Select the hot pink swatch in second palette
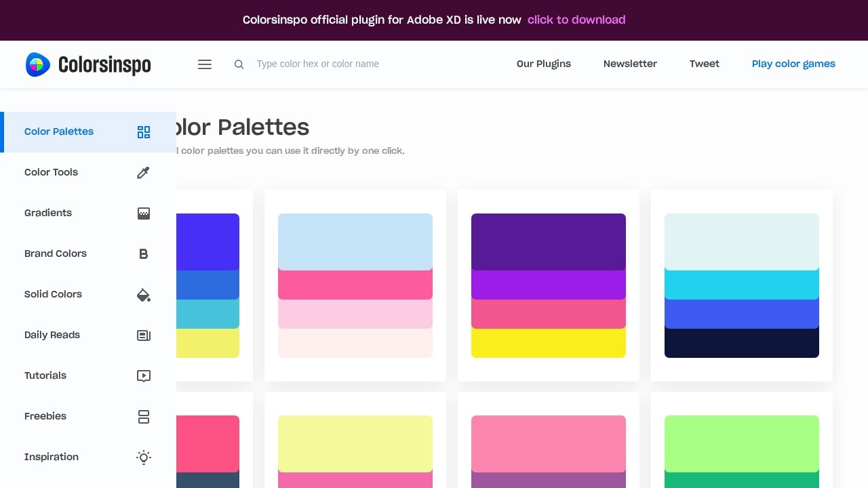This screenshot has width=868, height=488. click(x=355, y=285)
